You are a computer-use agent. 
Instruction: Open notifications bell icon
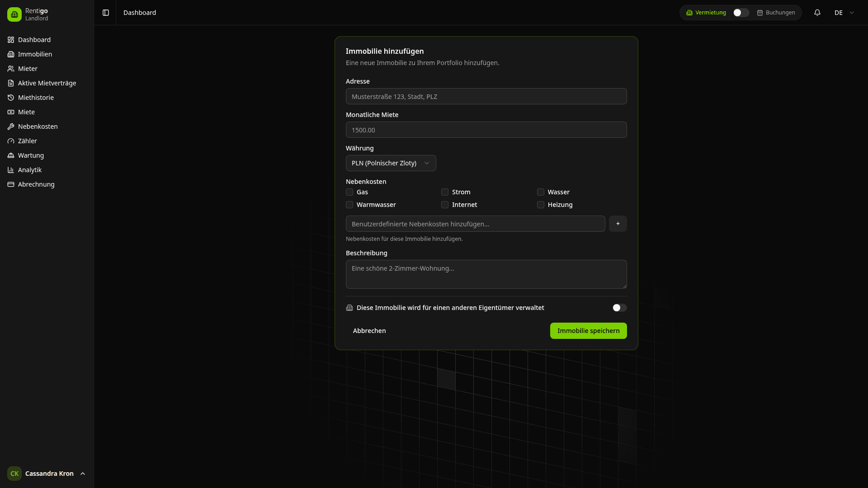[x=817, y=13]
